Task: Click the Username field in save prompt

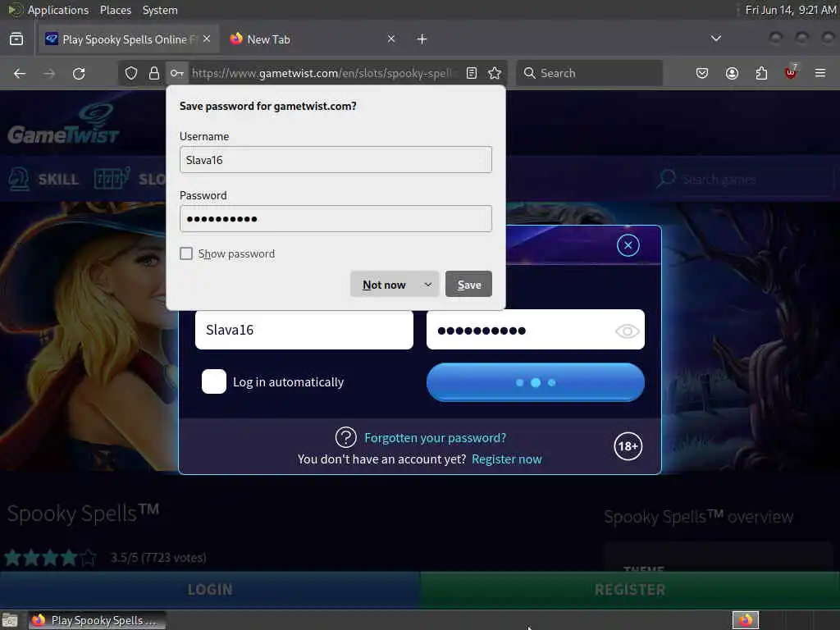Action: [x=336, y=160]
